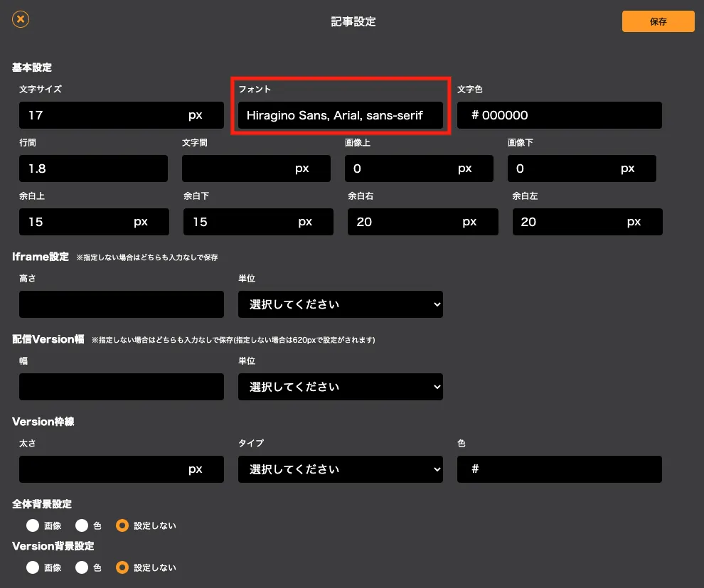This screenshot has height=588, width=704.
Task: Choose 設定しない under Version背景設定
Action: pyautogui.click(x=122, y=567)
